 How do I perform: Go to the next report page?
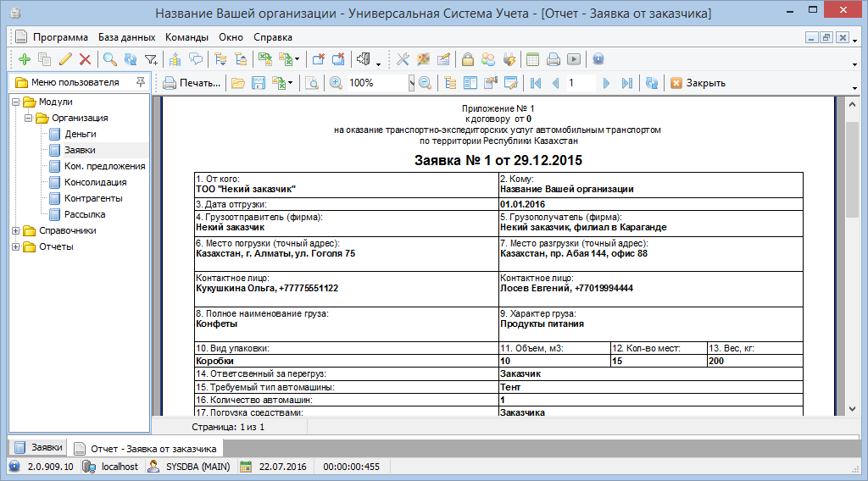coord(605,83)
